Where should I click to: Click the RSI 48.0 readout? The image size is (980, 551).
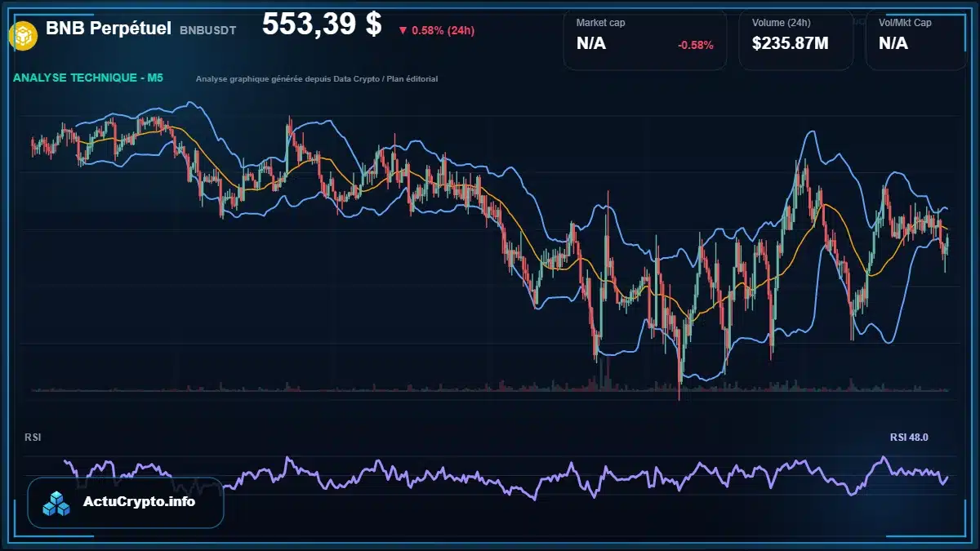(909, 438)
